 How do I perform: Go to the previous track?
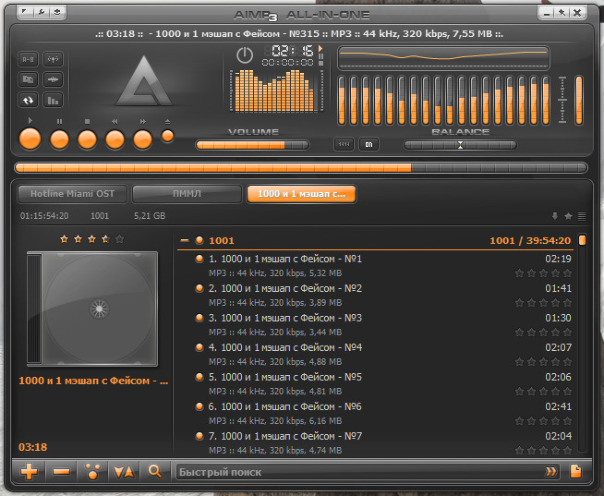[x=115, y=139]
